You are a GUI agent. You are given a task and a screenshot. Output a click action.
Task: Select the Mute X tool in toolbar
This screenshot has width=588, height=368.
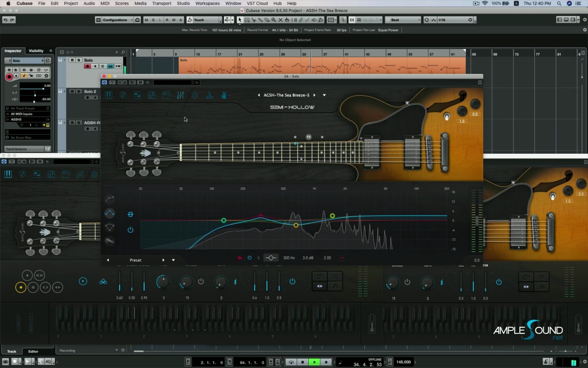pyautogui.click(x=280, y=20)
